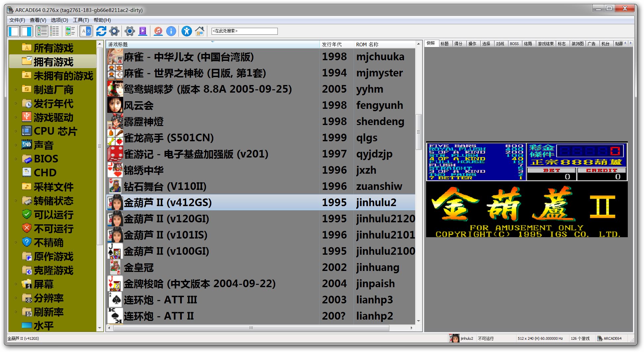Click the gear icon beside the video icon
Image resolution: width=644 pixels, height=352 pixels.
(130, 31)
